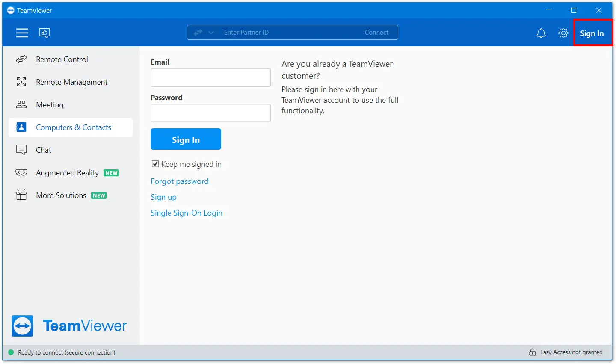Click the Augmented Reality headset icon
This screenshot has width=616, height=364.
(x=21, y=173)
